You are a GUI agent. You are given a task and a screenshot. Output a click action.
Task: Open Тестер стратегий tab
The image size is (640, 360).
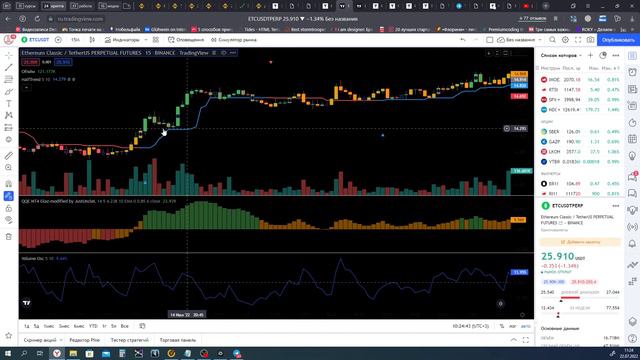tap(130, 340)
